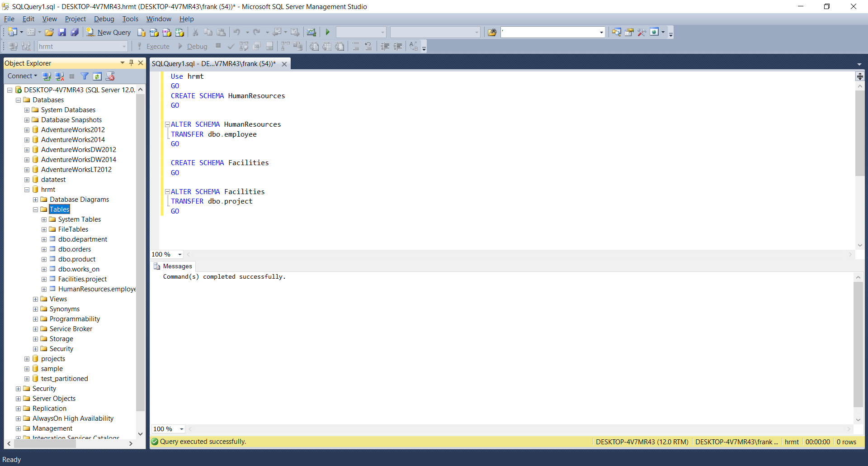The width and height of the screenshot is (868, 466).
Task: Click the Analysis Services DMX Query icon
Action: click(167, 32)
